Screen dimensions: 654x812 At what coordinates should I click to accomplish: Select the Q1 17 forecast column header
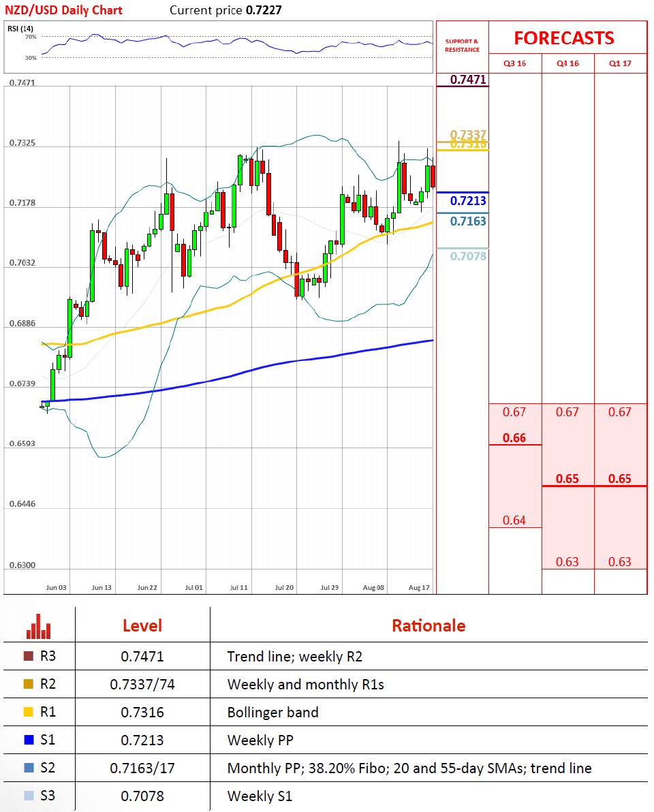tap(620, 63)
